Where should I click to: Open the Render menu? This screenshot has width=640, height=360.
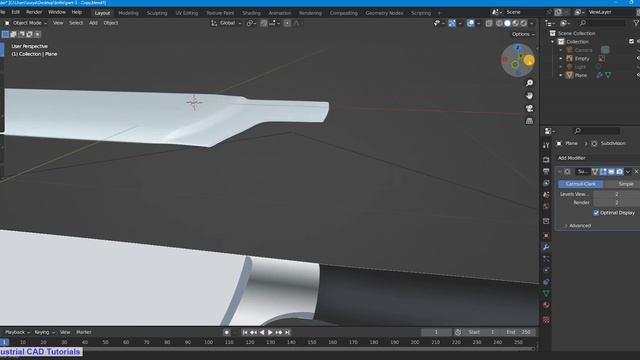(34, 12)
